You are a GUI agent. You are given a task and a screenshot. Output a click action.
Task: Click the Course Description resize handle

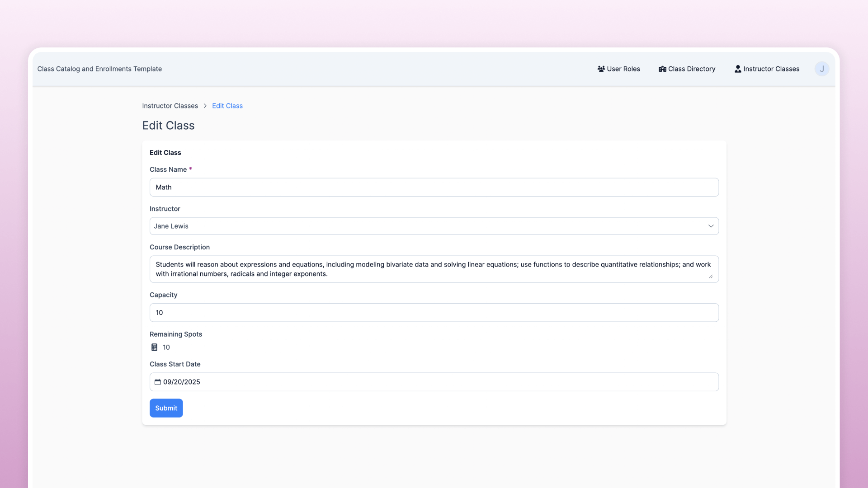point(711,276)
